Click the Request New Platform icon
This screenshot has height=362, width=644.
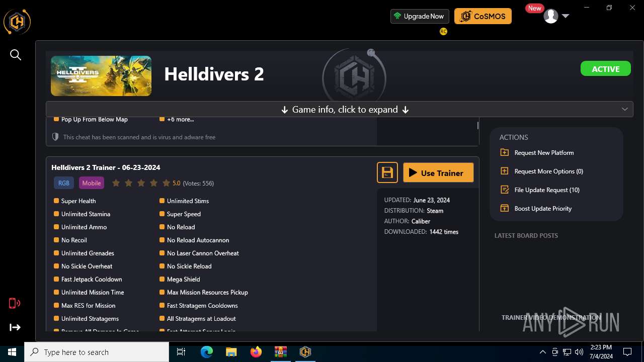(505, 152)
